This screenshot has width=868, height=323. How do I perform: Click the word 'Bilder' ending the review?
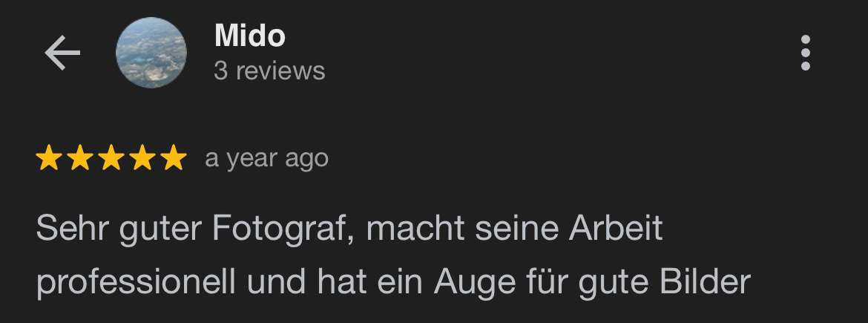[x=705, y=281]
